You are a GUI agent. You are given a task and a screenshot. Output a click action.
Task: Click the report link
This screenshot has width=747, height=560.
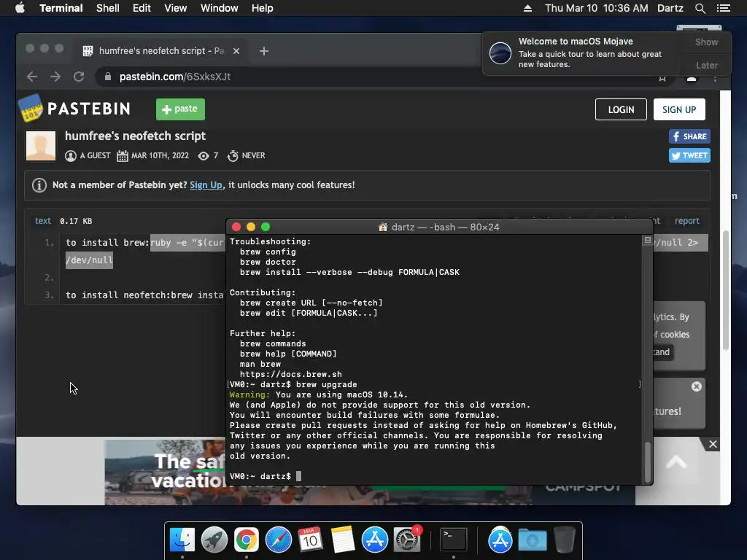[686, 220]
